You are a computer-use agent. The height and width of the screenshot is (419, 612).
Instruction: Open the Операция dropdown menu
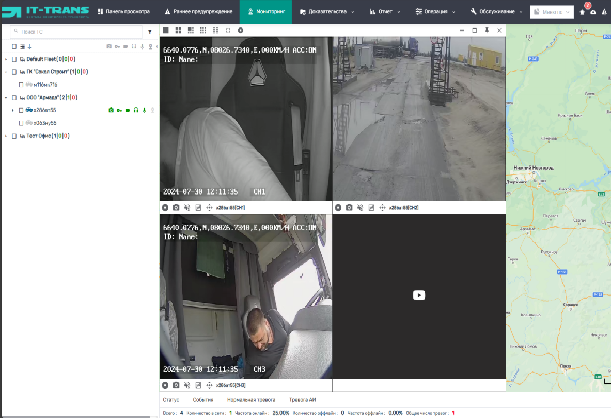(x=435, y=12)
